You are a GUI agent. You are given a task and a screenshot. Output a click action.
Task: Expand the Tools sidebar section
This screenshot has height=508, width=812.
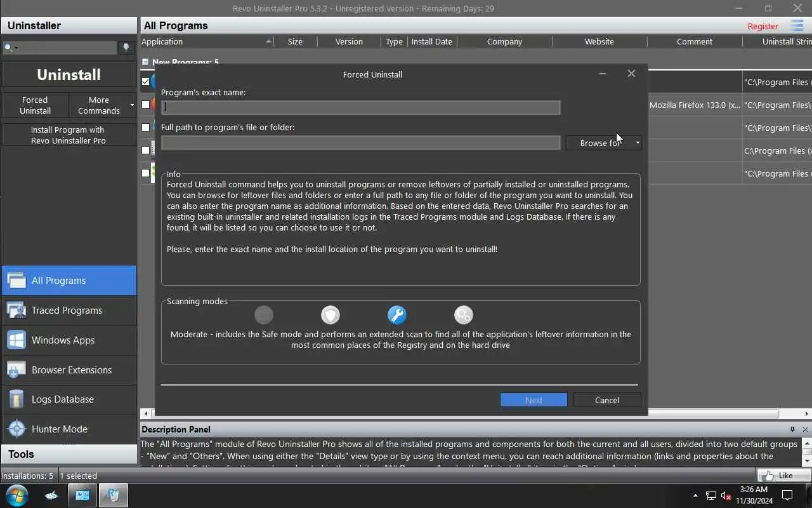pyautogui.click(x=69, y=454)
